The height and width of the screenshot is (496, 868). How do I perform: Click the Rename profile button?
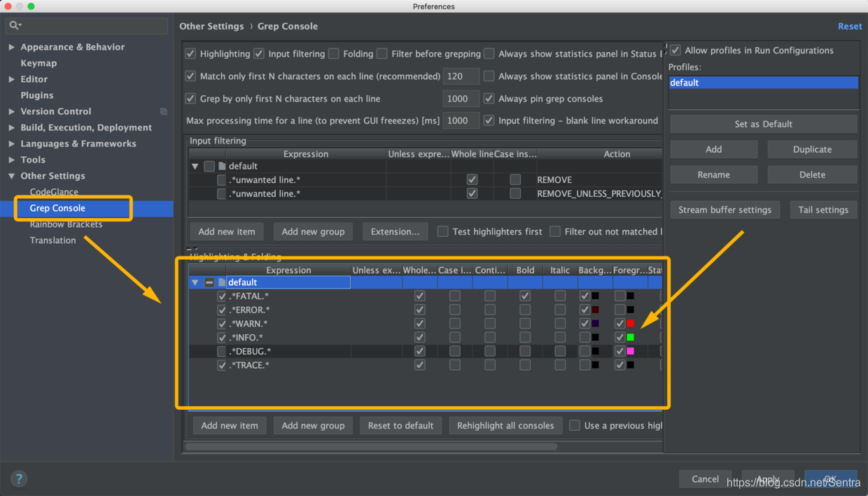[x=713, y=174]
